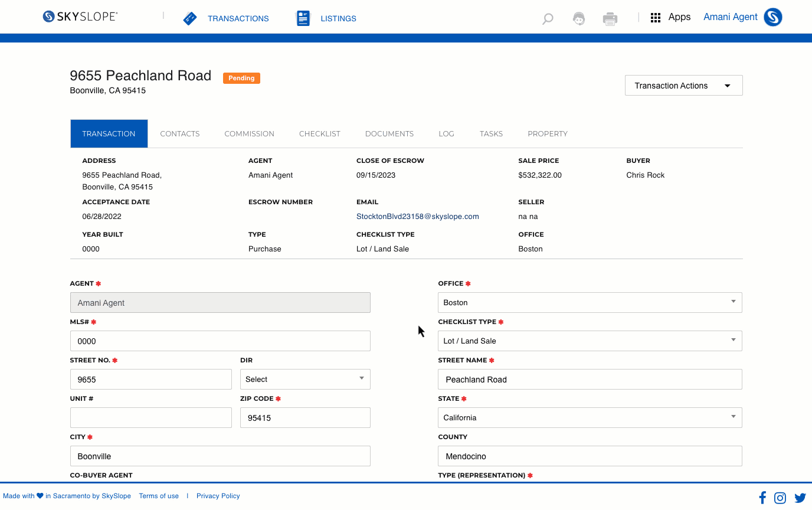Switch to the Property tab

tap(548, 133)
